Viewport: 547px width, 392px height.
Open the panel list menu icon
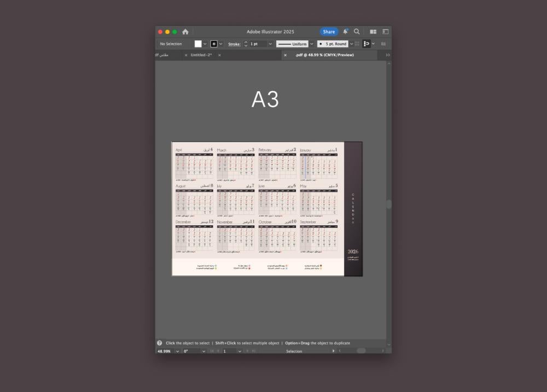[383, 44]
